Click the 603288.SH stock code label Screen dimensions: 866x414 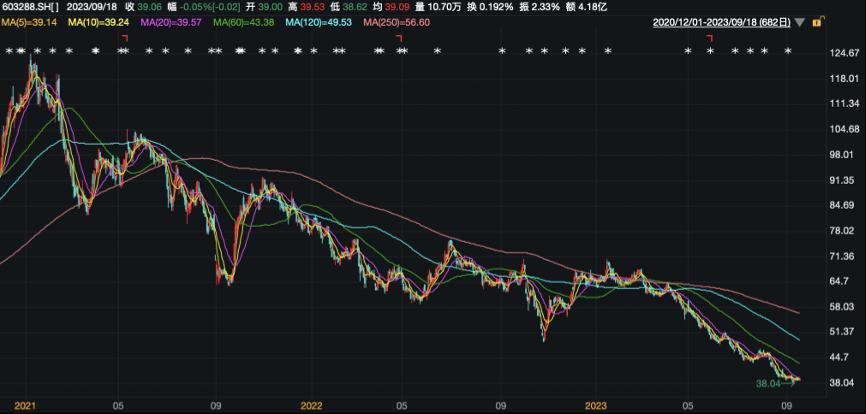(x=29, y=8)
